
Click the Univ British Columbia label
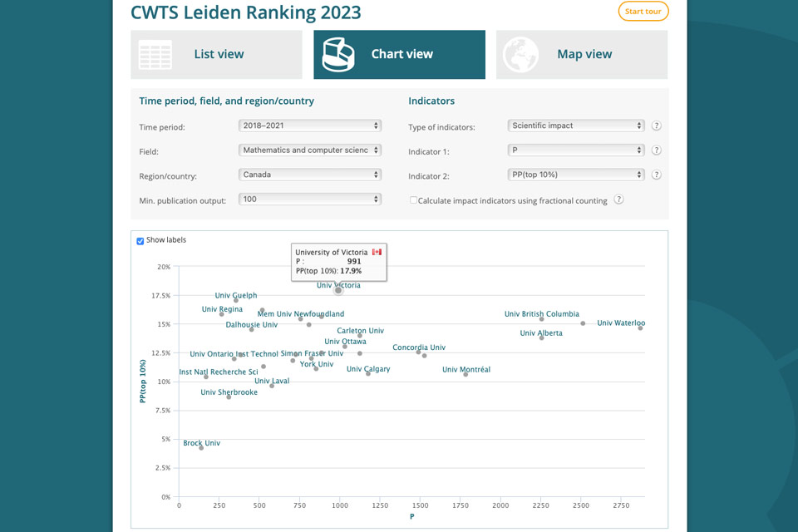coord(541,314)
